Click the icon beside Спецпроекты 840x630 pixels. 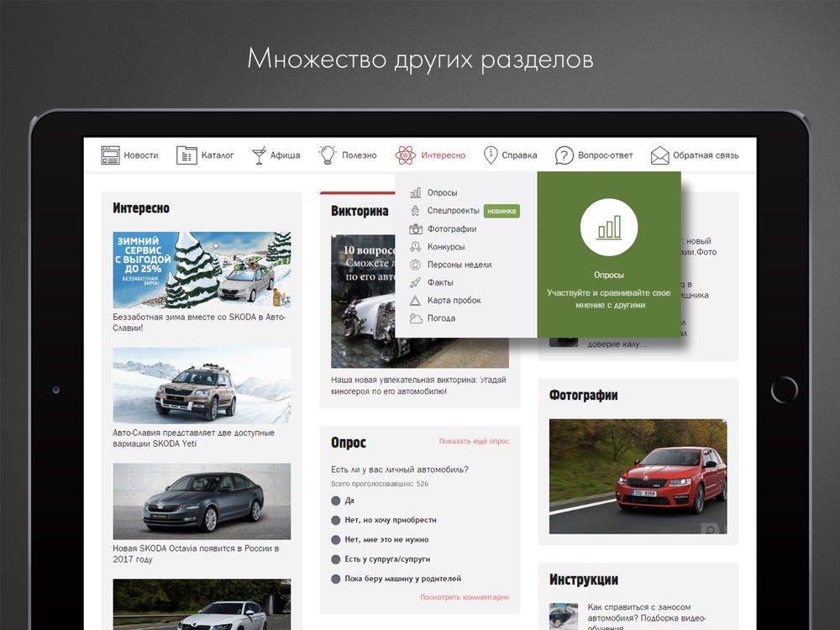tap(415, 211)
